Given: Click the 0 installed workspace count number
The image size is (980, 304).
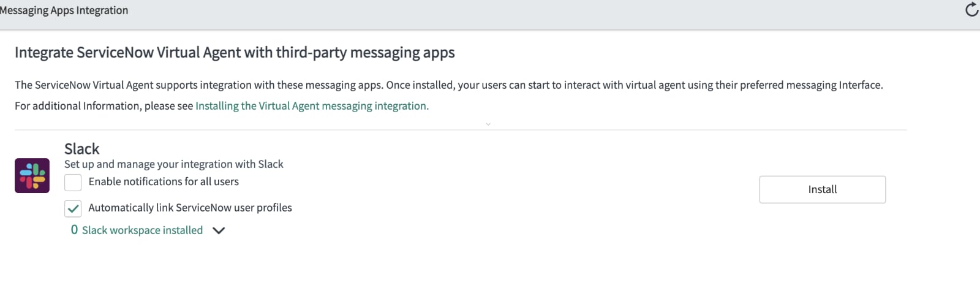Looking at the screenshot, I should 75,230.
